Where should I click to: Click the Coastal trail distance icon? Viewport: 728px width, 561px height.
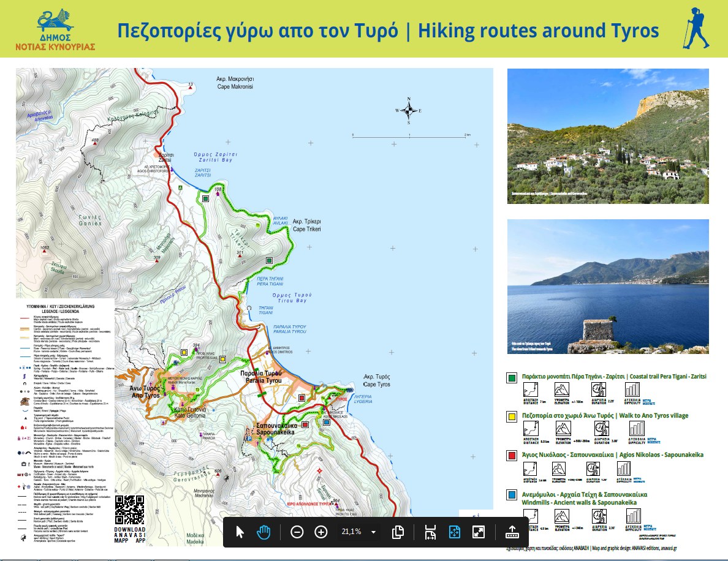530,390
